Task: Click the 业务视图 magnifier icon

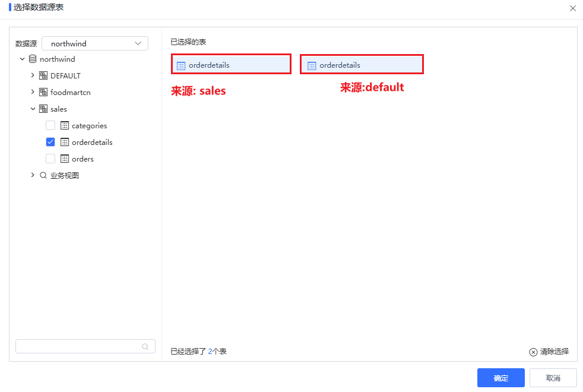Action: (x=43, y=175)
